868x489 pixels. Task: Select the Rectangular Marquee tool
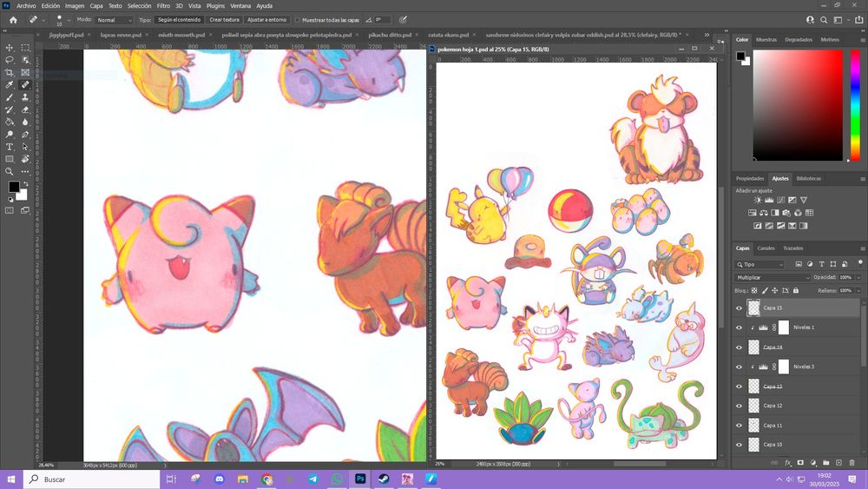(25, 48)
